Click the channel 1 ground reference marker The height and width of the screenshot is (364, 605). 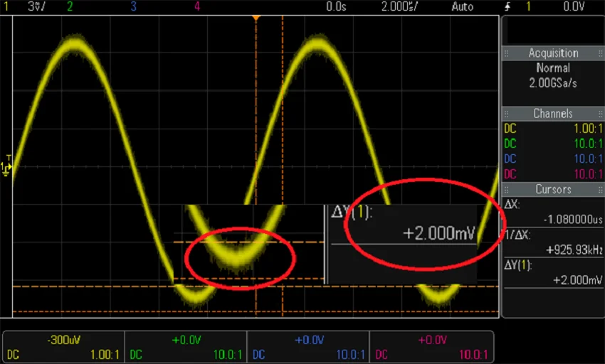(x=6, y=167)
